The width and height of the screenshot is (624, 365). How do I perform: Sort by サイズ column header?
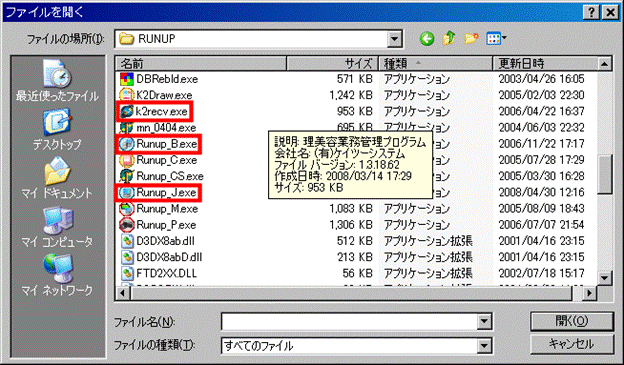(332, 63)
